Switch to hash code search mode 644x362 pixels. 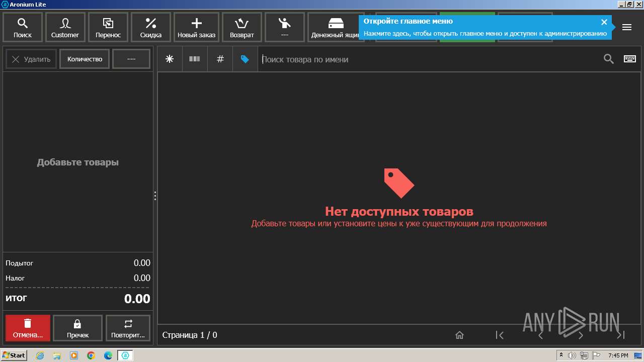pyautogui.click(x=220, y=59)
